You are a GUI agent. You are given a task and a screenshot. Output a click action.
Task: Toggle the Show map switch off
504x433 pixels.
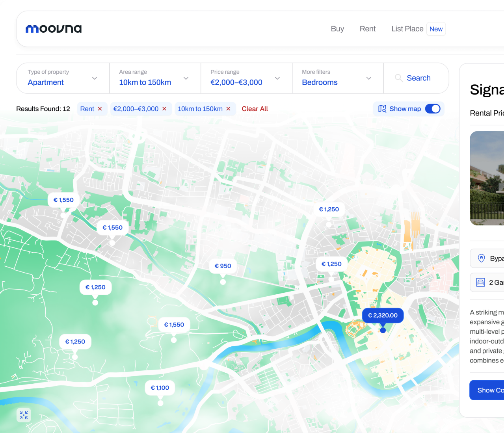[433, 109]
